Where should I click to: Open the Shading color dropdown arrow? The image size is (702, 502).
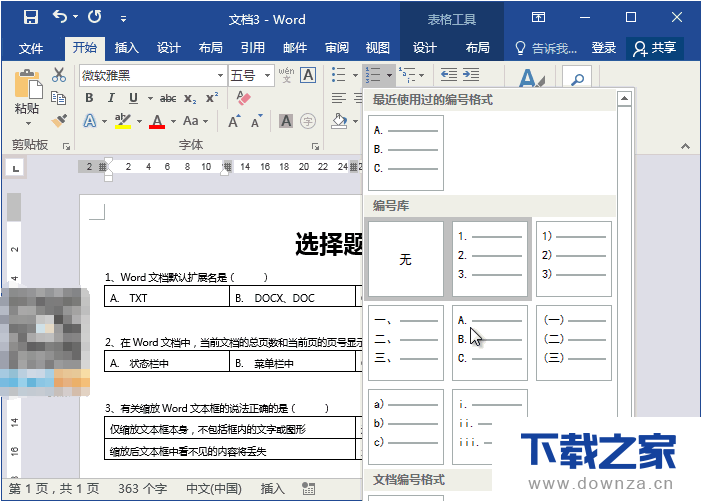pyautogui.click(x=355, y=121)
